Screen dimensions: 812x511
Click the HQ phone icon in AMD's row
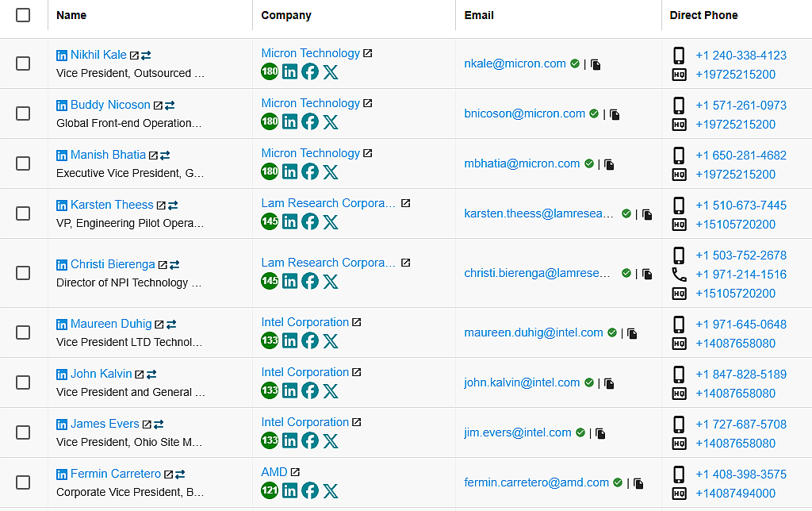click(x=679, y=494)
